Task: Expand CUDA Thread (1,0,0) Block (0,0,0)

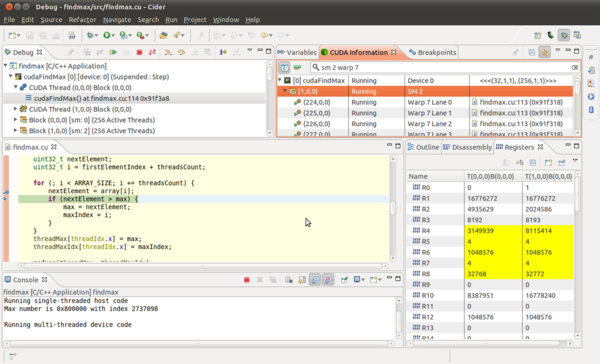Action: [16, 109]
